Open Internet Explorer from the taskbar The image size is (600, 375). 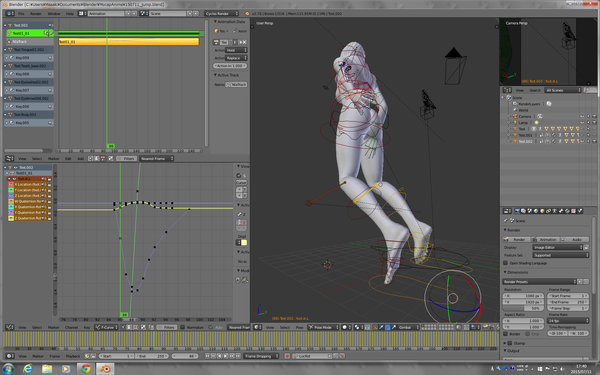[28, 369]
